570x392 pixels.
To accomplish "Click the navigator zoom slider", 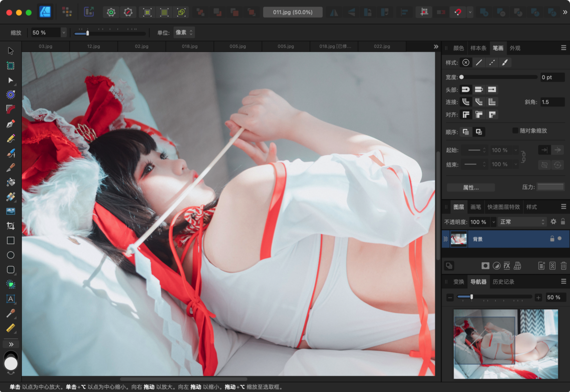I will 494,297.
